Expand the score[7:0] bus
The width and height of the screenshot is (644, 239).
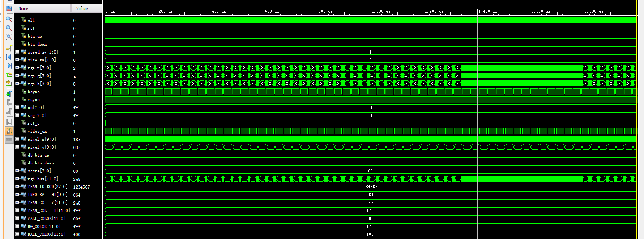17,171
